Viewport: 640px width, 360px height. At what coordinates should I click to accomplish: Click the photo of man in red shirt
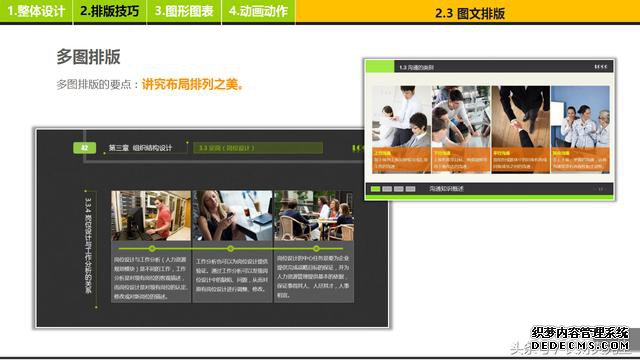pyautogui.click(x=151, y=216)
